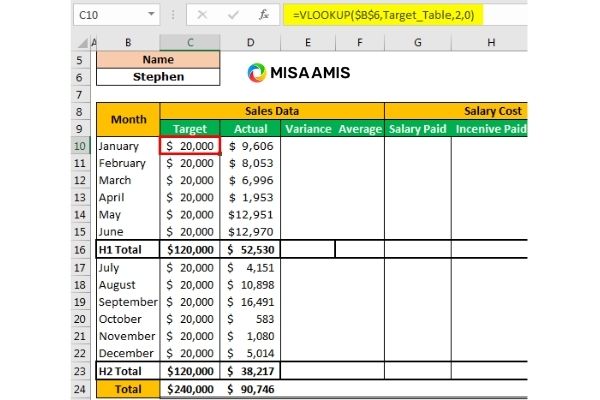Click February actual value $8,053

[251, 163]
